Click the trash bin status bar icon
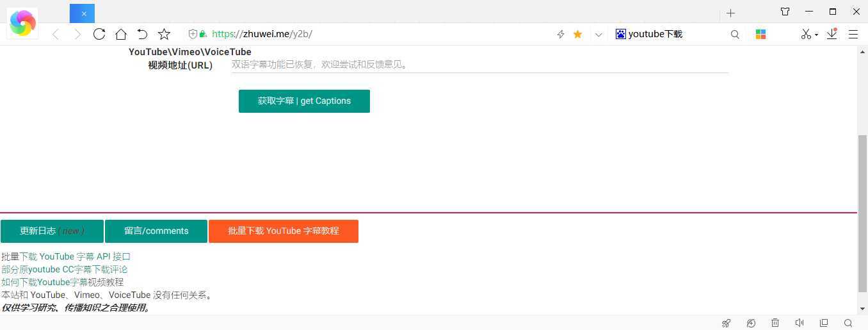This screenshot has width=868, height=330. click(775, 323)
